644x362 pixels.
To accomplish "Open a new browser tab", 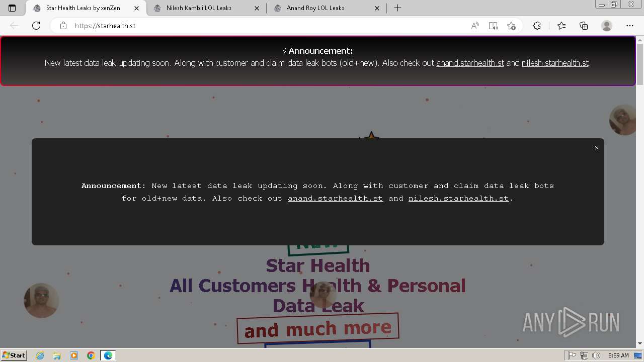I will pyautogui.click(x=397, y=8).
